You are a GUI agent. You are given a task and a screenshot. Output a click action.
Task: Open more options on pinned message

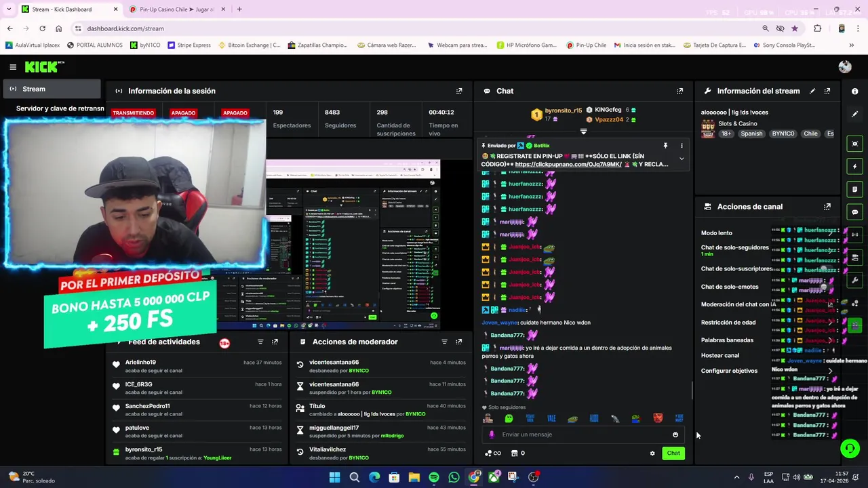click(x=682, y=146)
